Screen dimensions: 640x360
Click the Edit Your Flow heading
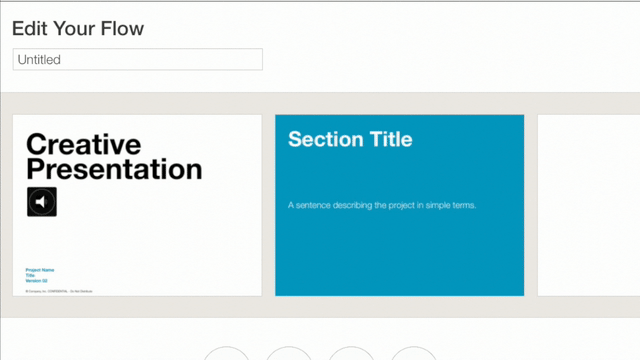click(x=78, y=29)
